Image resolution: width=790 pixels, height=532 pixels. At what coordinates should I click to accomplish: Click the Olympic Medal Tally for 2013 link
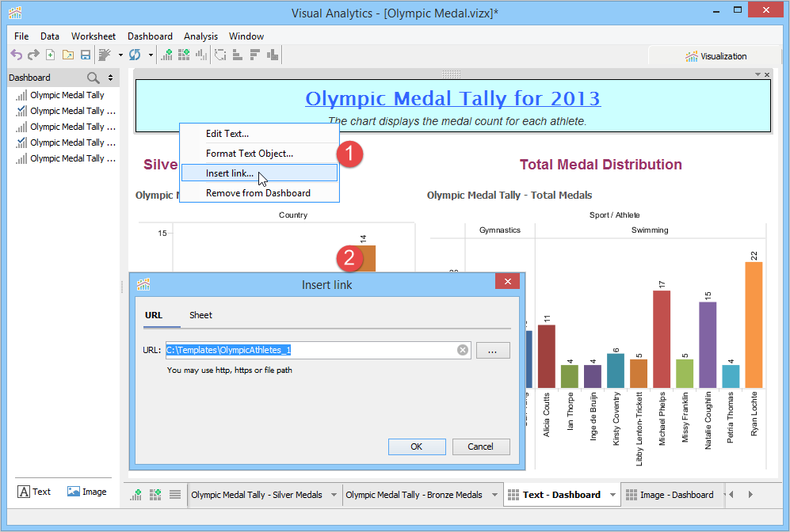452,99
